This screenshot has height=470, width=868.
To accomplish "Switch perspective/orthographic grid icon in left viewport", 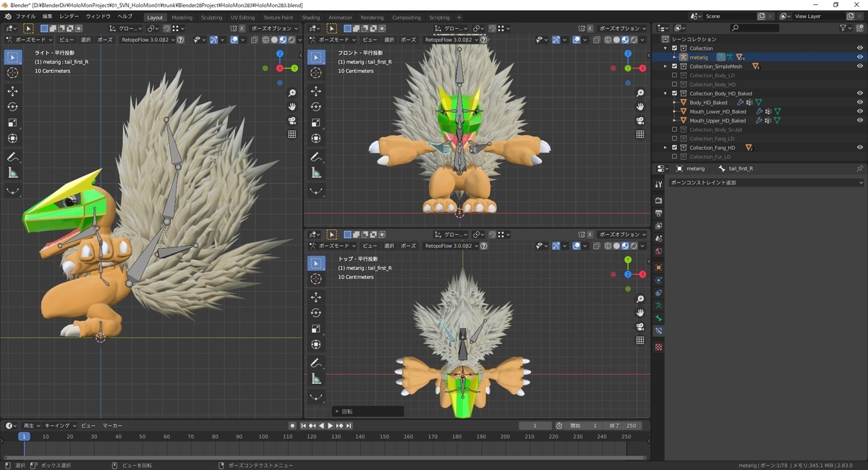I will (292, 134).
